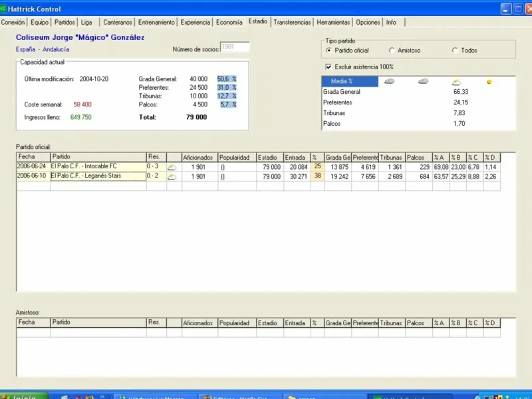The height and width of the screenshot is (399, 532).
Task: Switch to the Entrenamiento tab
Action: pyautogui.click(x=156, y=23)
